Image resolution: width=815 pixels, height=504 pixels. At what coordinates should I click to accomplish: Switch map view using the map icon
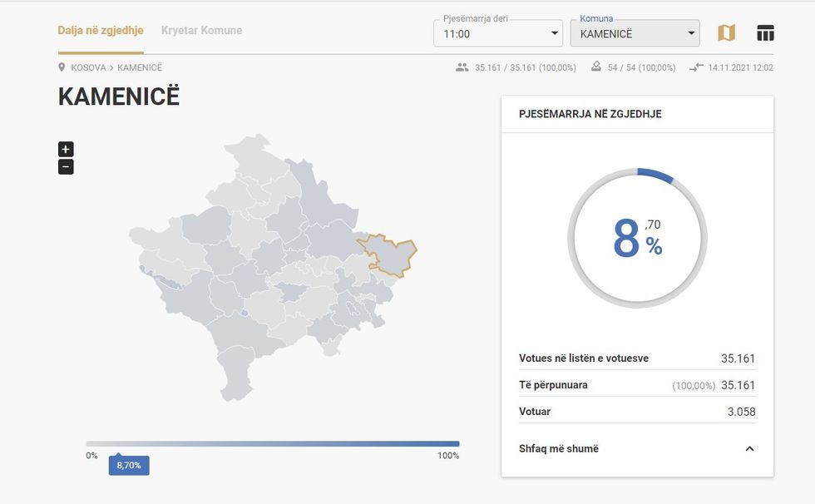726,32
